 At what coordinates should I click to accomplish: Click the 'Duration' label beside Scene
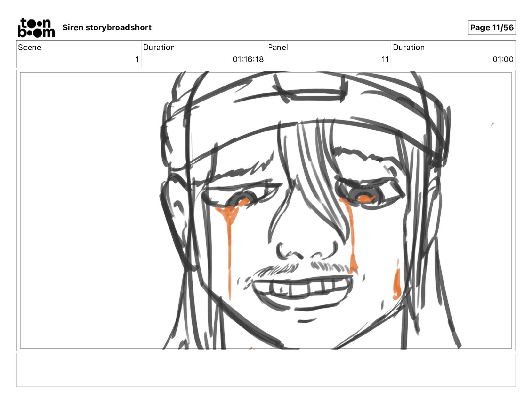pos(159,47)
